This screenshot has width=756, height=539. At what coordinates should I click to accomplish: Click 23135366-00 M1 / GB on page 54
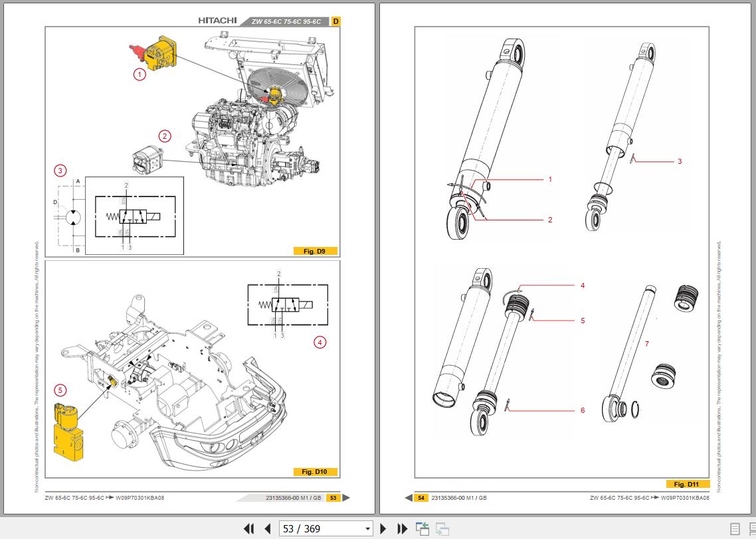point(459,498)
